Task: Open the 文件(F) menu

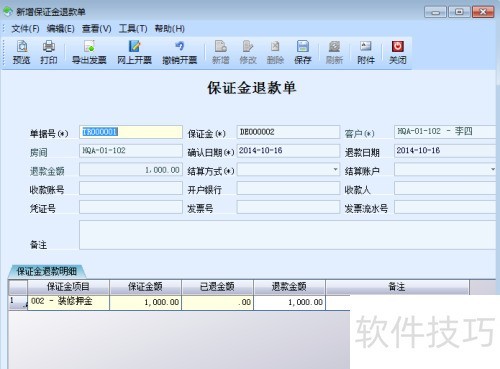Action: tap(25, 29)
